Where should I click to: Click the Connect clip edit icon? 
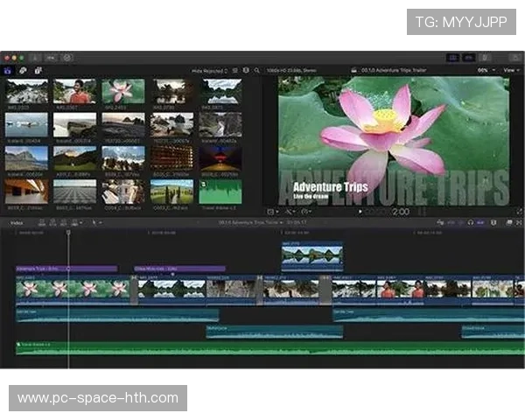[x=42, y=223]
